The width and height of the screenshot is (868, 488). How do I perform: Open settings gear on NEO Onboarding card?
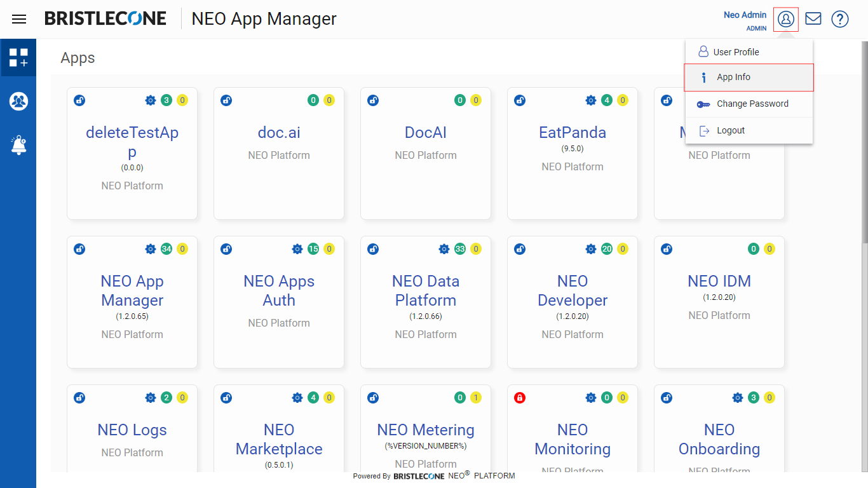738,398
